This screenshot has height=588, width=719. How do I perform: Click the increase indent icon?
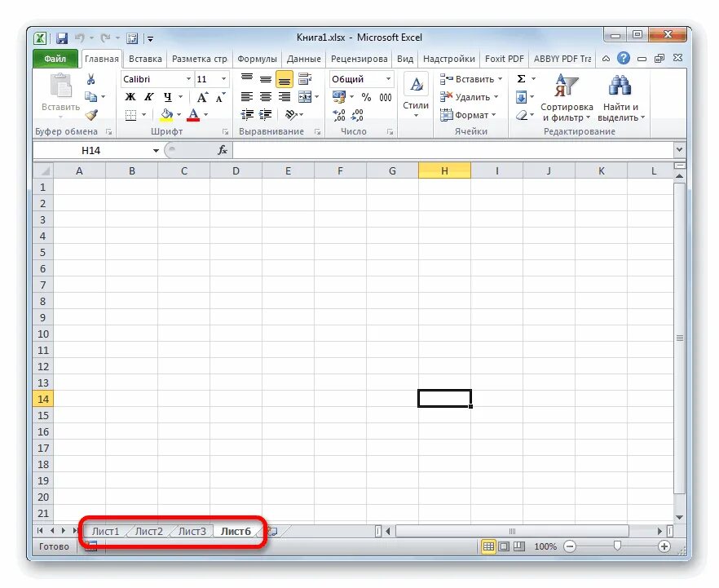click(266, 114)
